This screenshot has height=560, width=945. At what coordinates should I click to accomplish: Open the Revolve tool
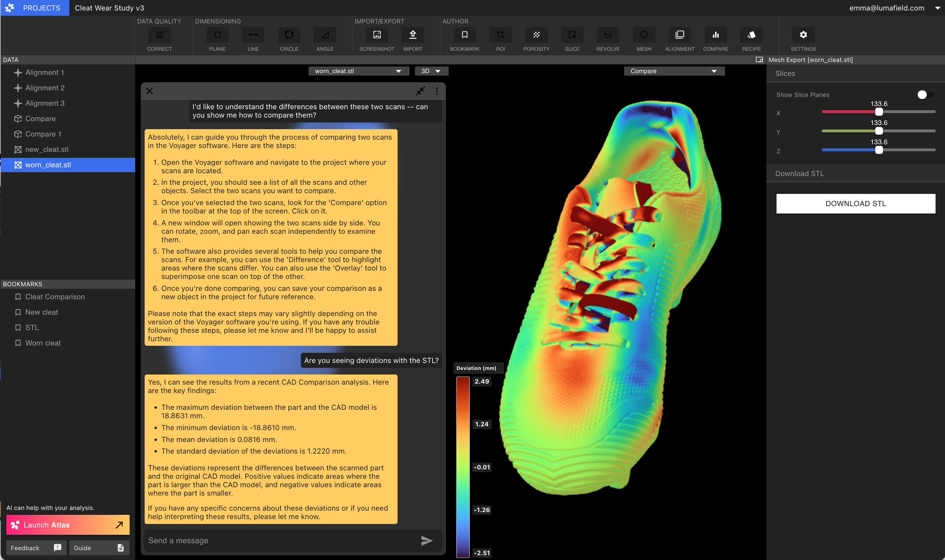point(608,35)
